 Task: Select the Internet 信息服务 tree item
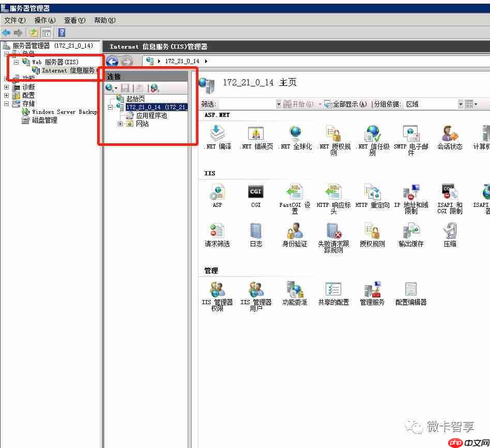pyautogui.click(x=65, y=70)
